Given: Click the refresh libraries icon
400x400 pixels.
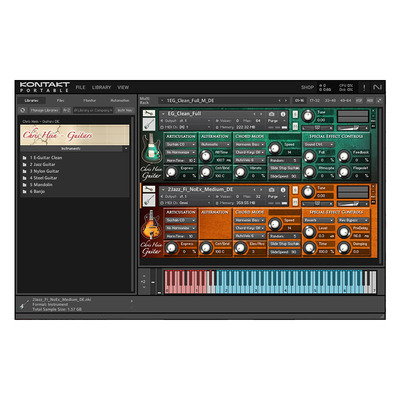Looking at the screenshot, I should point(22,110).
